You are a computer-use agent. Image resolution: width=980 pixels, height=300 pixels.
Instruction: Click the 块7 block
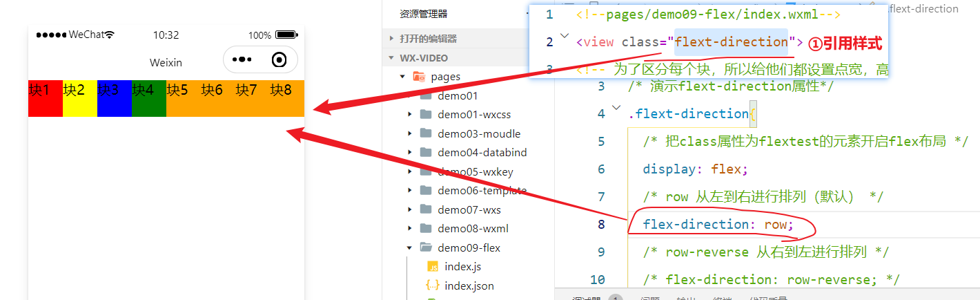[x=253, y=98]
